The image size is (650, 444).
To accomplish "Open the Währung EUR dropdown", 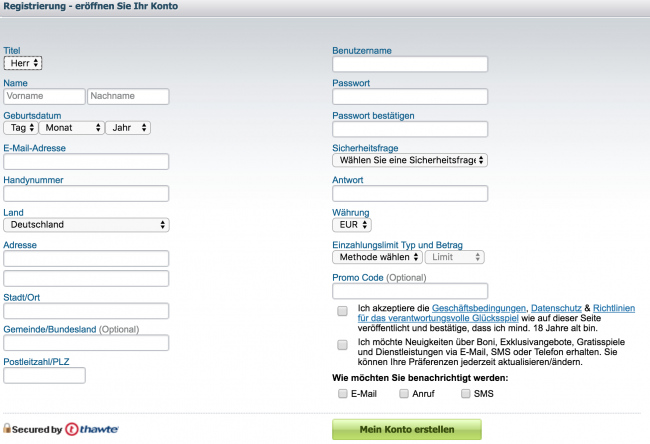I will [x=352, y=225].
